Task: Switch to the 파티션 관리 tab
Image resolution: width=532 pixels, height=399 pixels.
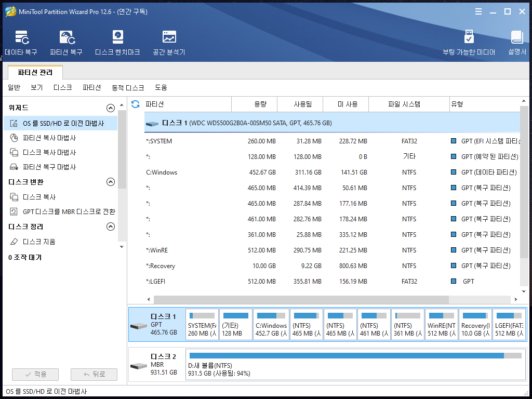Action: pyautogui.click(x=35, y=73)
